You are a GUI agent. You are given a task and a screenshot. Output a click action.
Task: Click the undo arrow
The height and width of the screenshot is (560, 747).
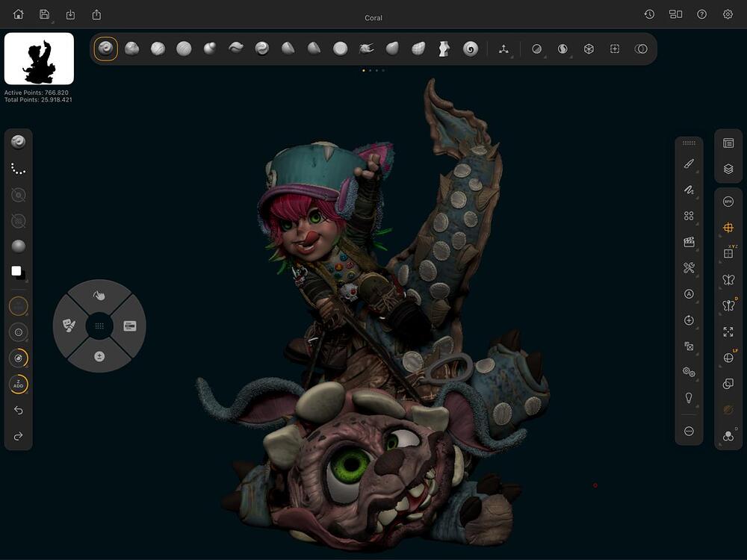tap(19, 411)
